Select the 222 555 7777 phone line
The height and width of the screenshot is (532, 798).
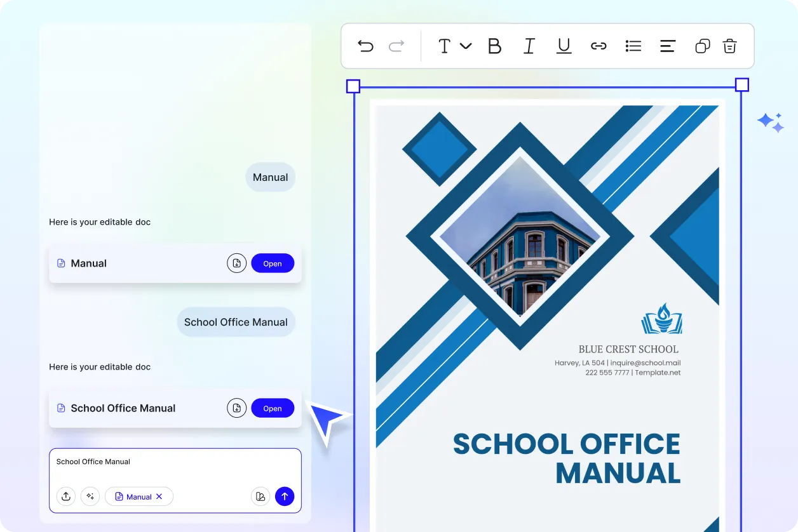[633, 373]
